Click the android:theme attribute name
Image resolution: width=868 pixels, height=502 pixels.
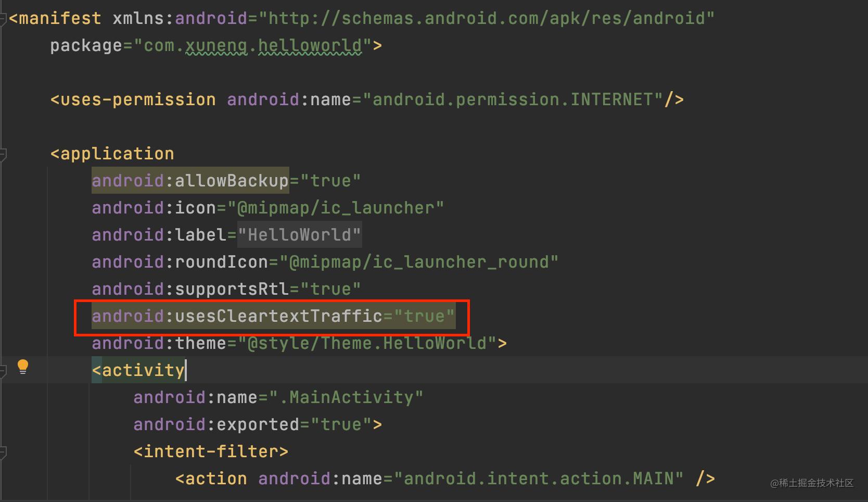pyautogui.click(x=159, y=343)
